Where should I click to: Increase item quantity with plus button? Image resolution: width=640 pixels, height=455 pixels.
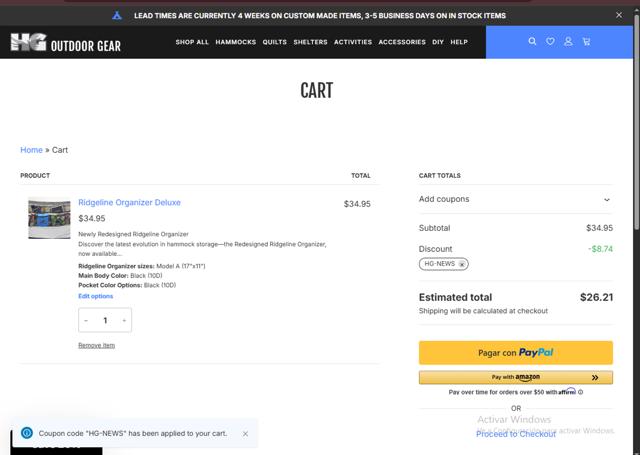pos(124,321)
